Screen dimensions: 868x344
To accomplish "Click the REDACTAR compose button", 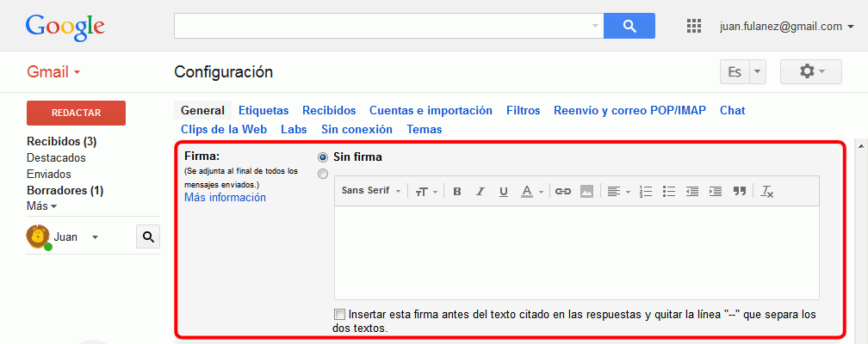I will (77, 113).
